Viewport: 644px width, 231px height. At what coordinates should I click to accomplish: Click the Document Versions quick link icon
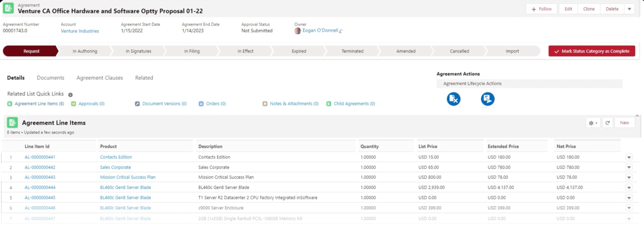[x=137, y=104]
